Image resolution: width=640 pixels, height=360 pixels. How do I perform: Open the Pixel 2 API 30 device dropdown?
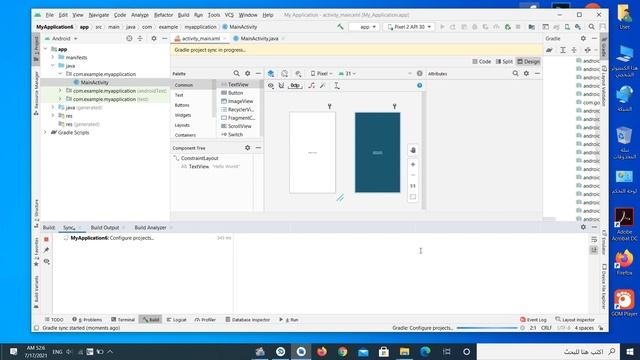click(x=409, y=27)
